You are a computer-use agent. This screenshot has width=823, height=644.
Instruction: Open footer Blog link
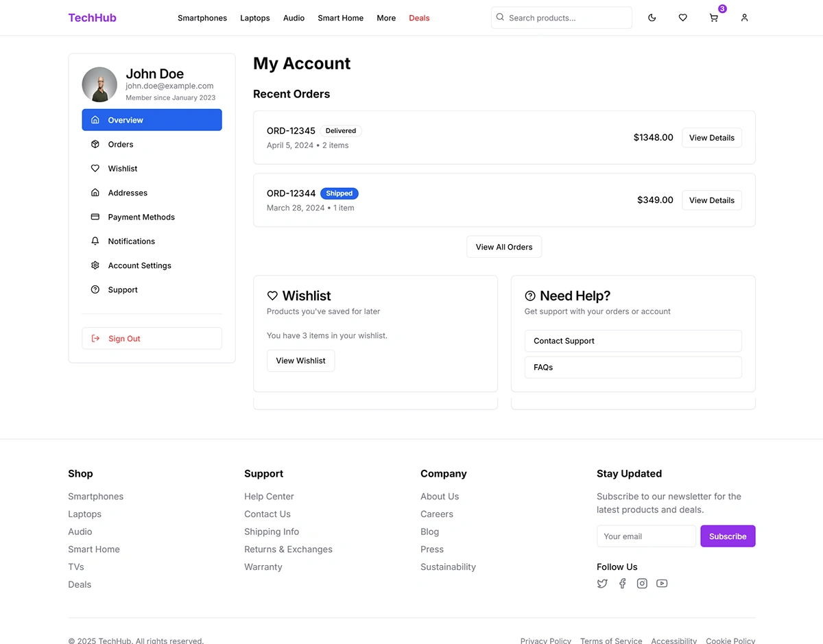pyautogui.click(x=429, y=532)
